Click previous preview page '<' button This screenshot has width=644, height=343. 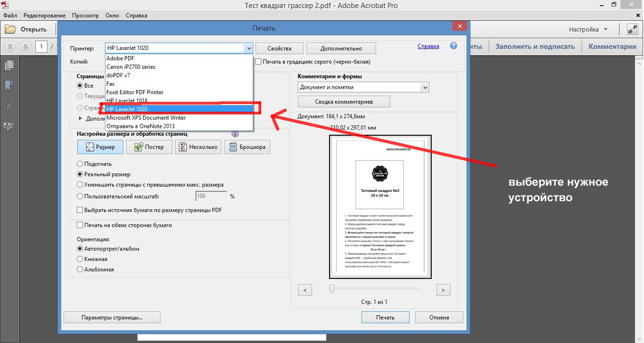305,290
